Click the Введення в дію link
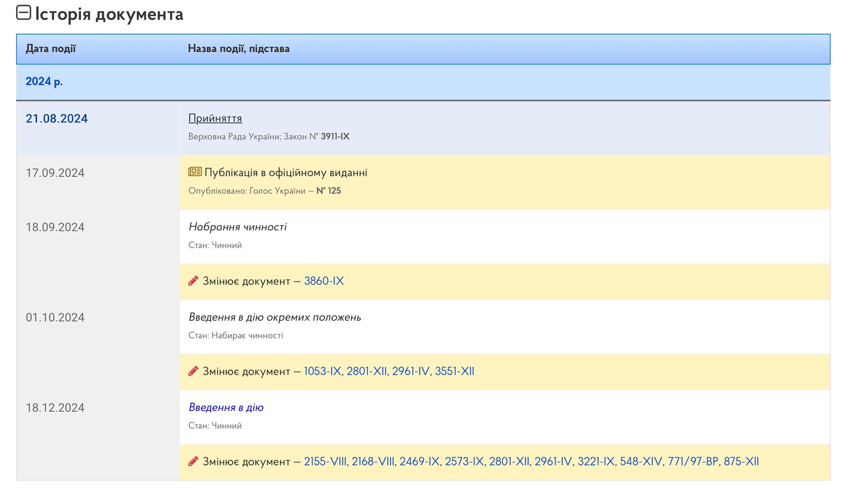Viewport: 868px width, 488px height. (x=226, y=407)
